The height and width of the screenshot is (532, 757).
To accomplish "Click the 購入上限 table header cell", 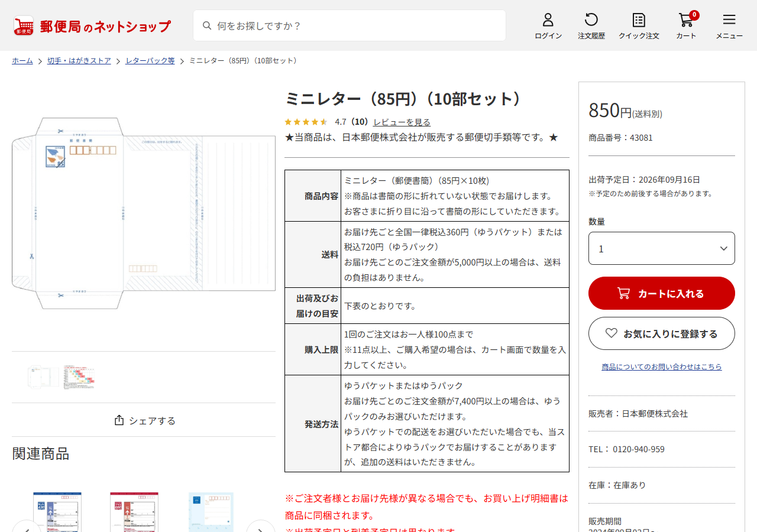I will (x=313, y=349).
